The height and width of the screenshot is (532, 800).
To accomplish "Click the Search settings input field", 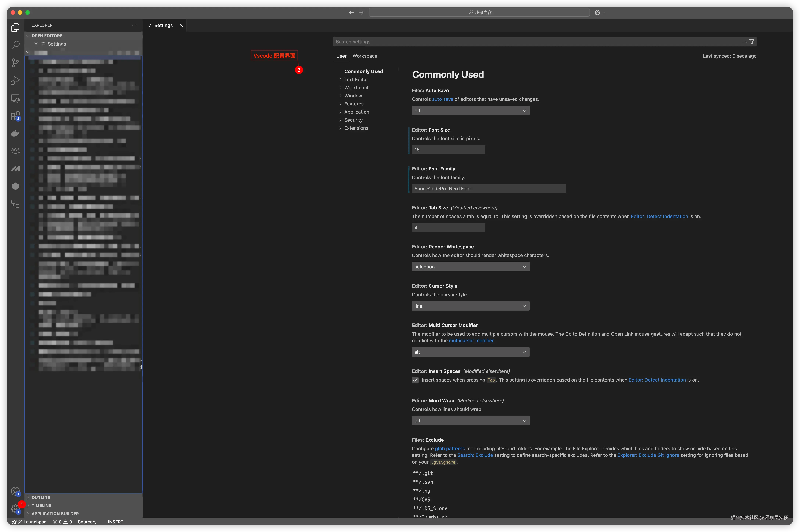I will point(536,42).
